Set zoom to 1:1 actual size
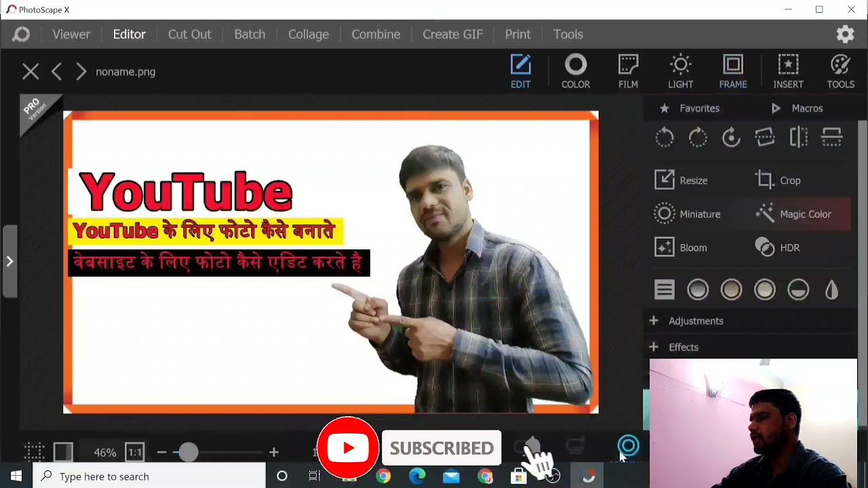 click(x=135, y=452)
